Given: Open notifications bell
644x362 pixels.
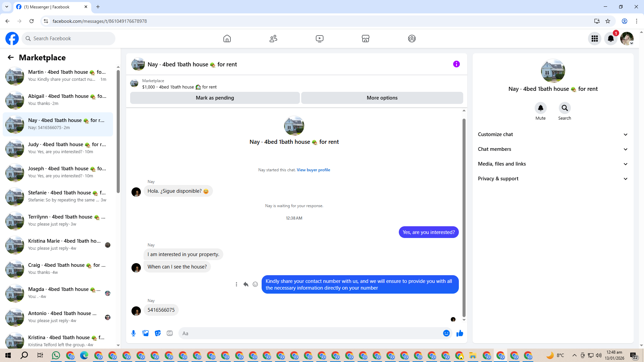Looking at the screenshot, I should pyautogui.click(x=611, y=39).
